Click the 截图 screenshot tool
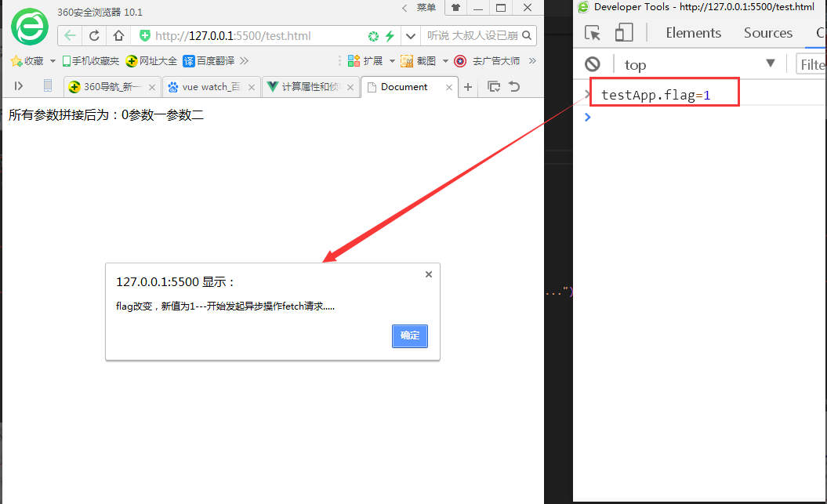Screen dimensions: 827x504 (x=419, y=61)
